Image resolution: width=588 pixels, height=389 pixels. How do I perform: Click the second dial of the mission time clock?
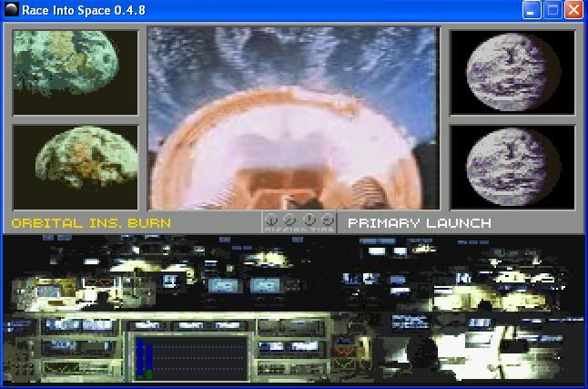289,220
